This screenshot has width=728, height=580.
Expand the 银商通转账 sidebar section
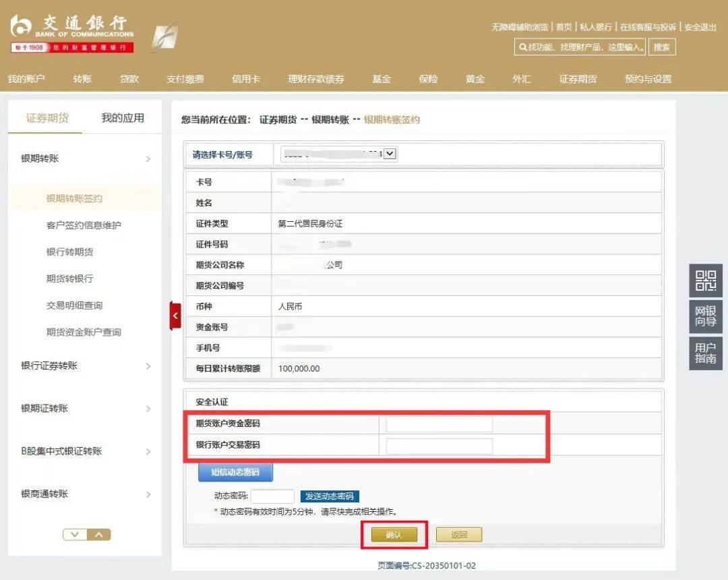pos(84,494)
